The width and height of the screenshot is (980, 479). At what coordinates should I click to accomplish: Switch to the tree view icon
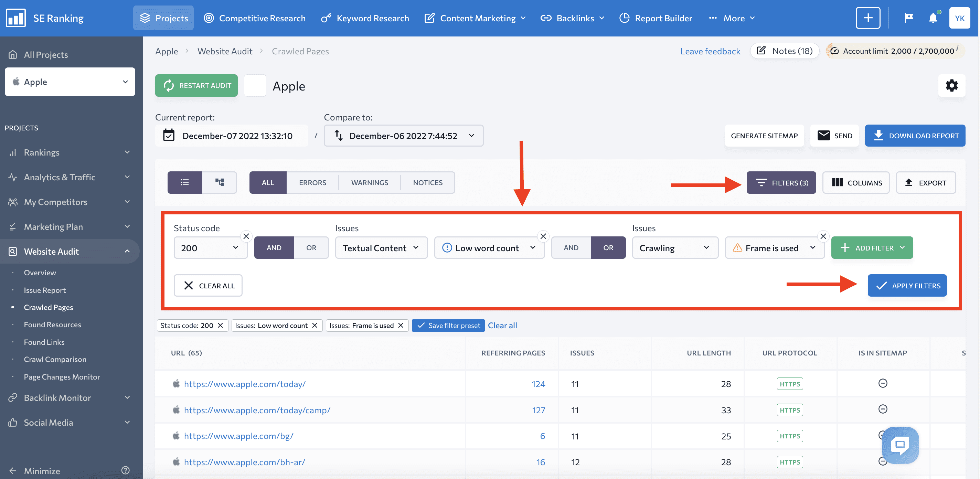tap(220, 182)
